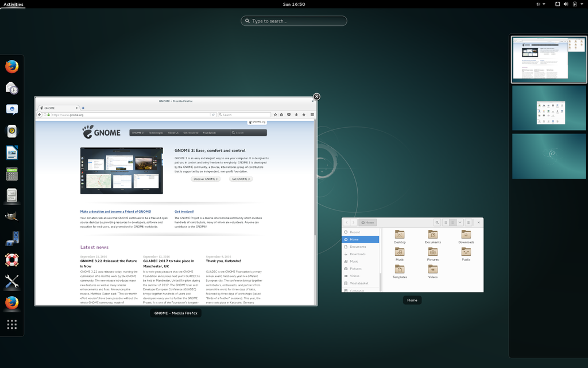Click the search field in the gnome.org navbar
The width and height of the screenshot is (588, 368).
click(248, 133)
